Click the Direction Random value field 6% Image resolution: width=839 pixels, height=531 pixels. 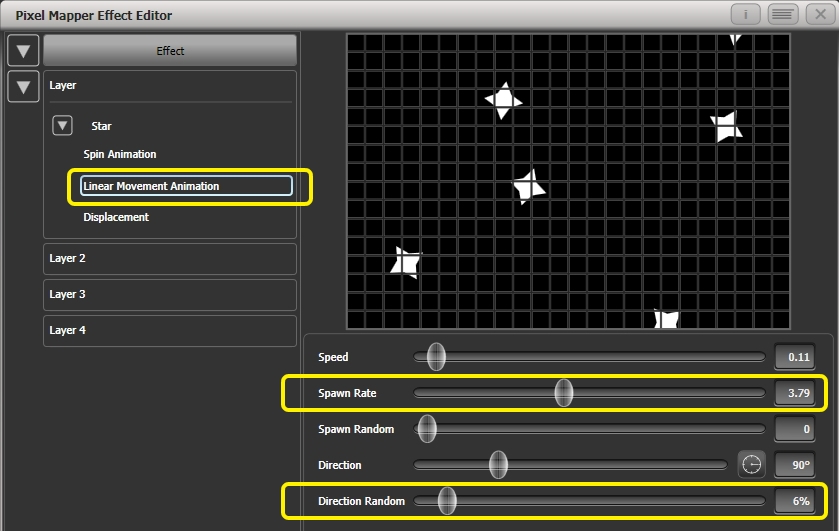795,501
